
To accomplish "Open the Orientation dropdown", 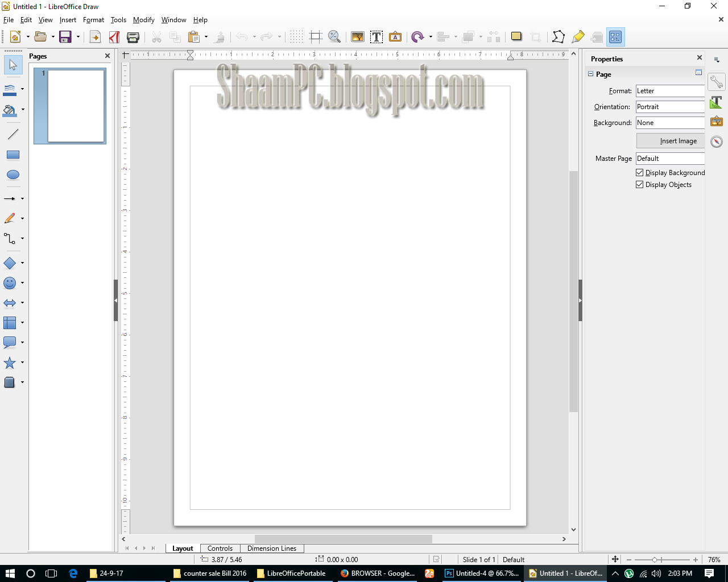I will (x=670, y=107).
